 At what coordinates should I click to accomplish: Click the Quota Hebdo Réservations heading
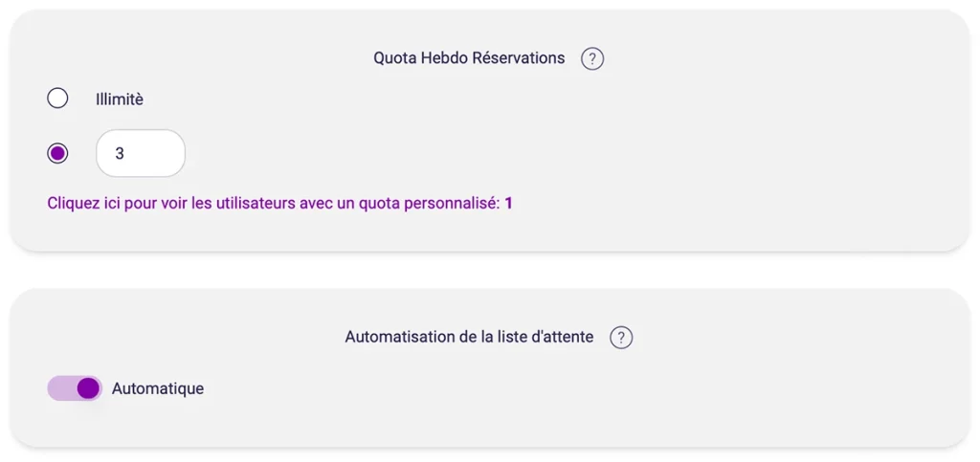pos(469,58)
